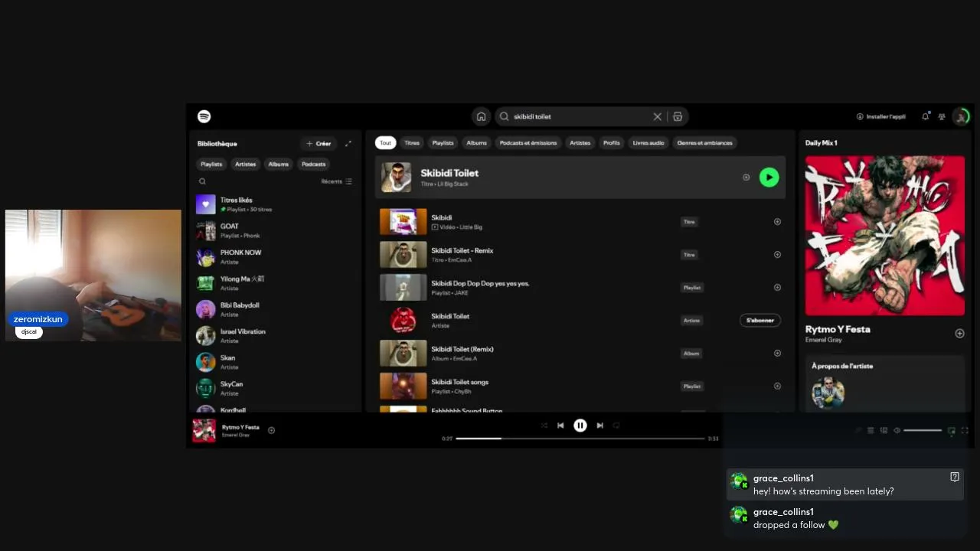The width and height of the screenshot is (980, 551).
Task: Click the Créer button in library
Action: click(x=318, y=143)
